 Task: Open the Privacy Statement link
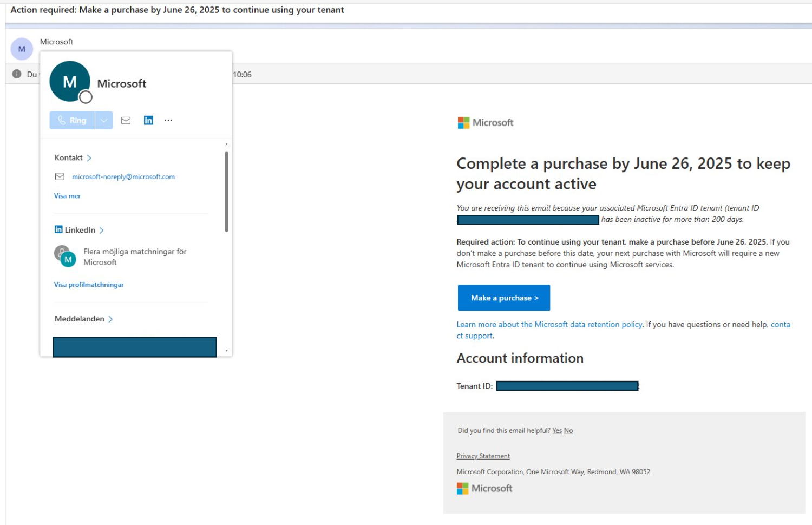coord(483,456)
